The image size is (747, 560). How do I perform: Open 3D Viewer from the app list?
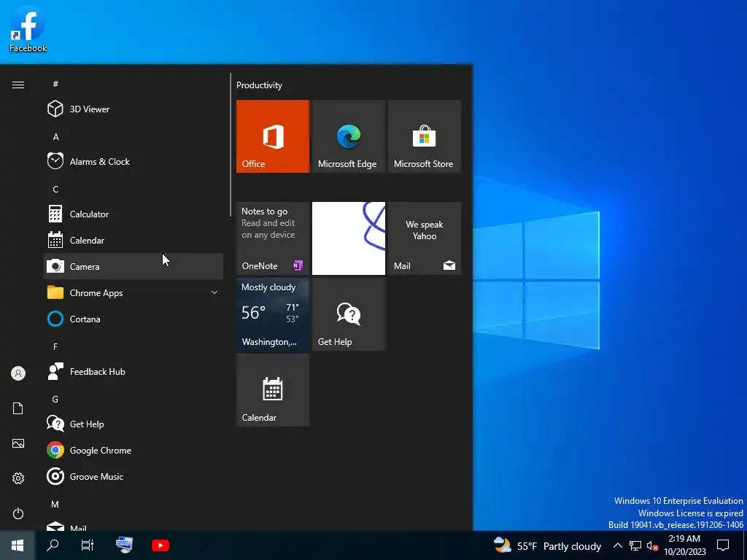click(133, 109)
